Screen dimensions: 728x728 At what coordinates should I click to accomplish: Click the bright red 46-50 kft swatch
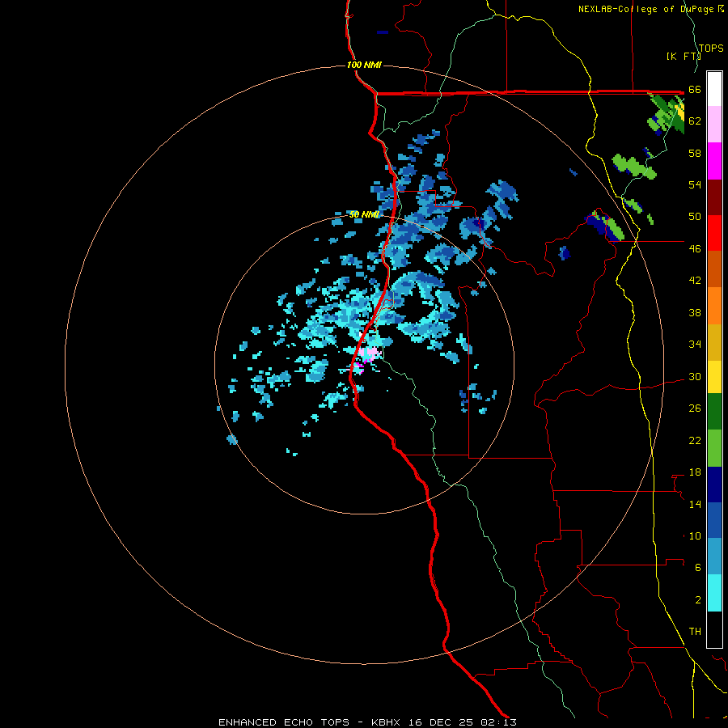[x=714, y=233]
